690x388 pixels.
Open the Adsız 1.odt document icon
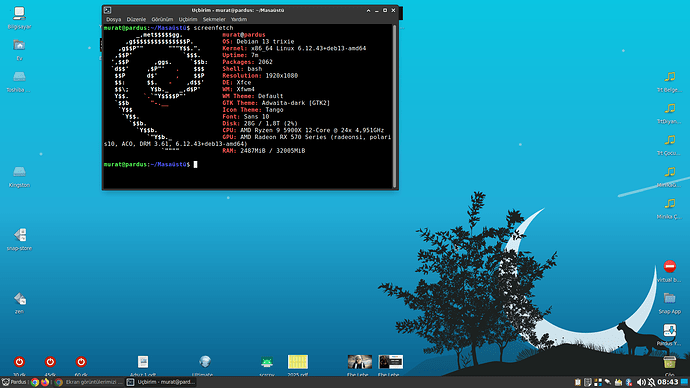tap(143, 362)
